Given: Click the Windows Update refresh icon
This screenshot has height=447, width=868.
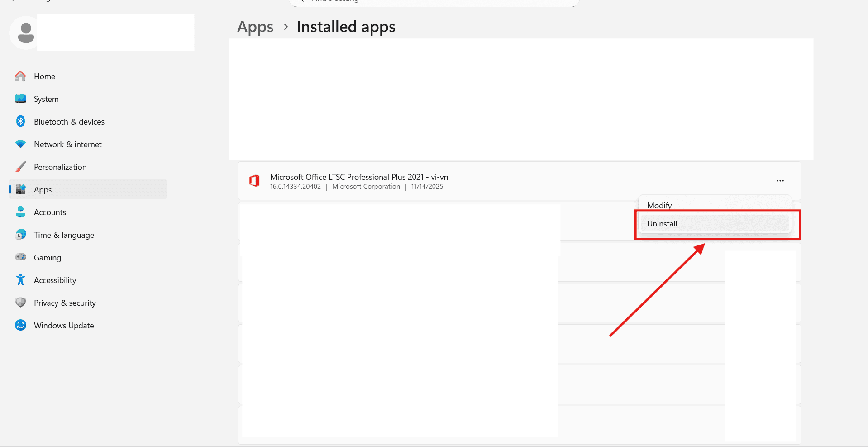Looking at the screenshot, I should pyautogui.click(x=20, y=325).
